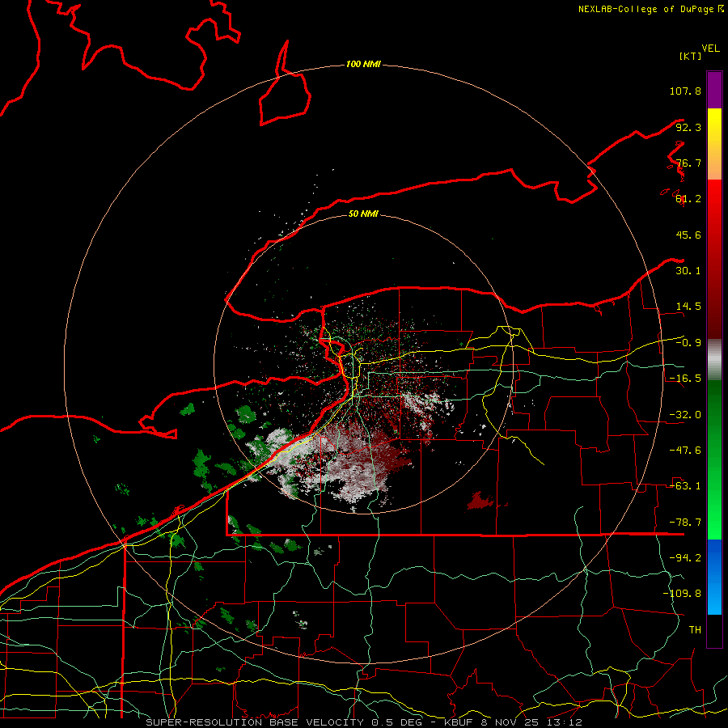Image resolution: width=728 pixels, height=728 pixels.
Task: Click the VEL legend title
Action: point(710,49)
